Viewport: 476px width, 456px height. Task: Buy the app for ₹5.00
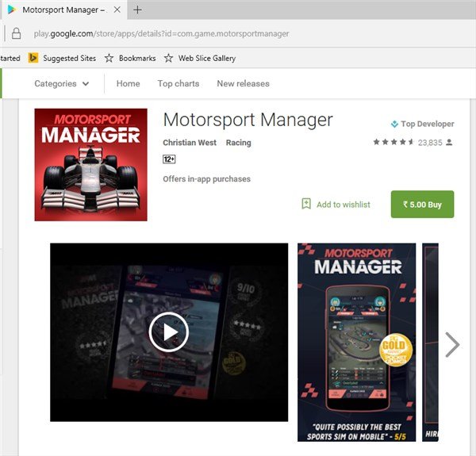422,204
